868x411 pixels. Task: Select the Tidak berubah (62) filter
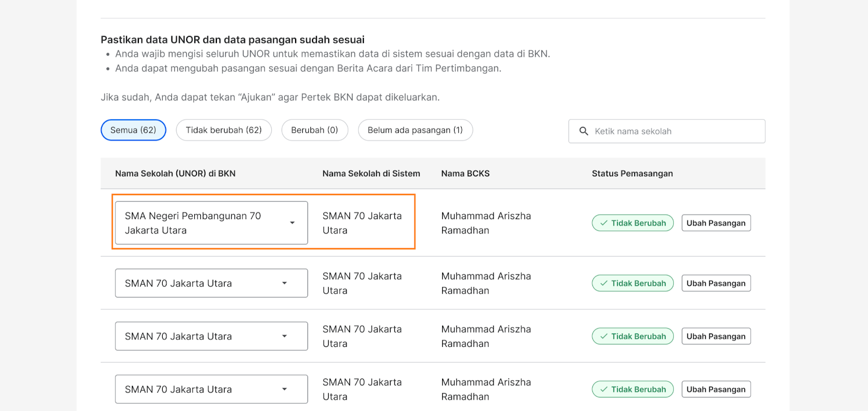[224, 130]
